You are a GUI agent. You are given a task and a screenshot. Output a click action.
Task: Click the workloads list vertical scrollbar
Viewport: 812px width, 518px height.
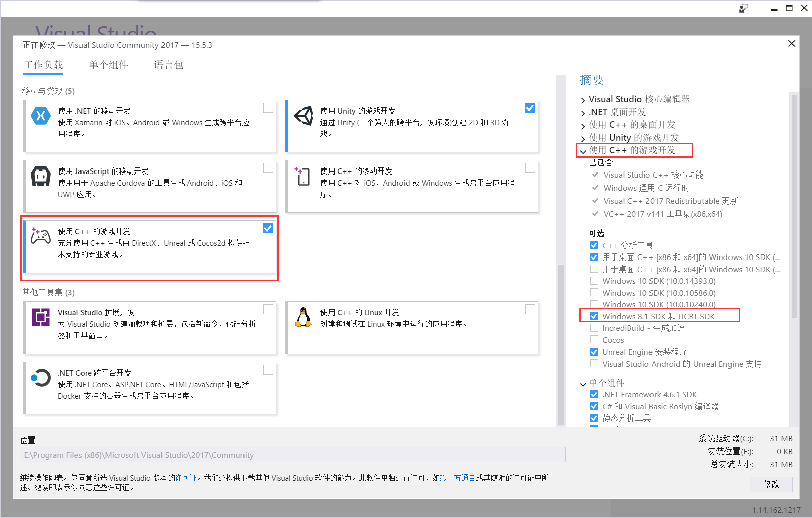(561, 344)
